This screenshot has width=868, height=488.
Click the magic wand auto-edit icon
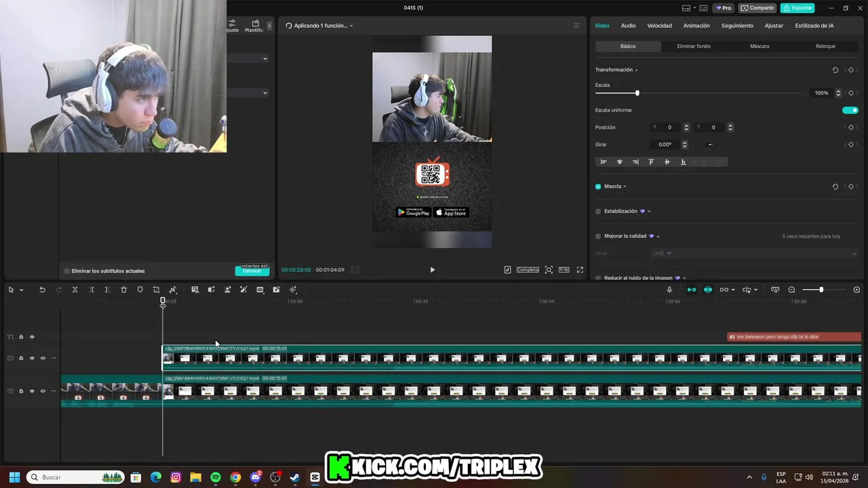(x=243, y=289)
